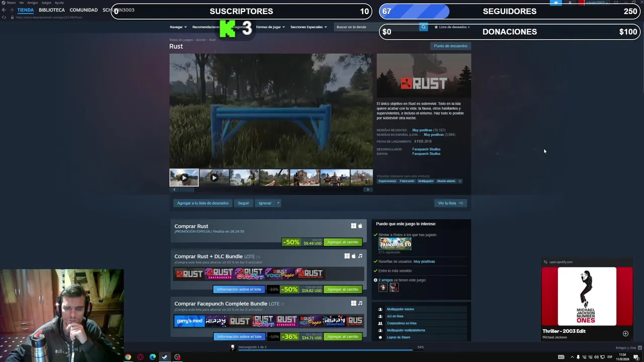Open Lista de deseados link

[x=452, y=27]
